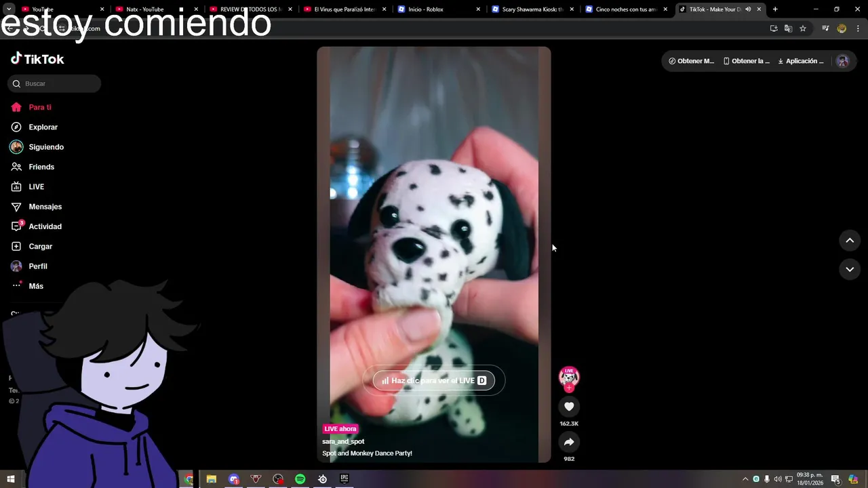Open the Para ti home icon

pyautogui.click(x=16, y=107)
